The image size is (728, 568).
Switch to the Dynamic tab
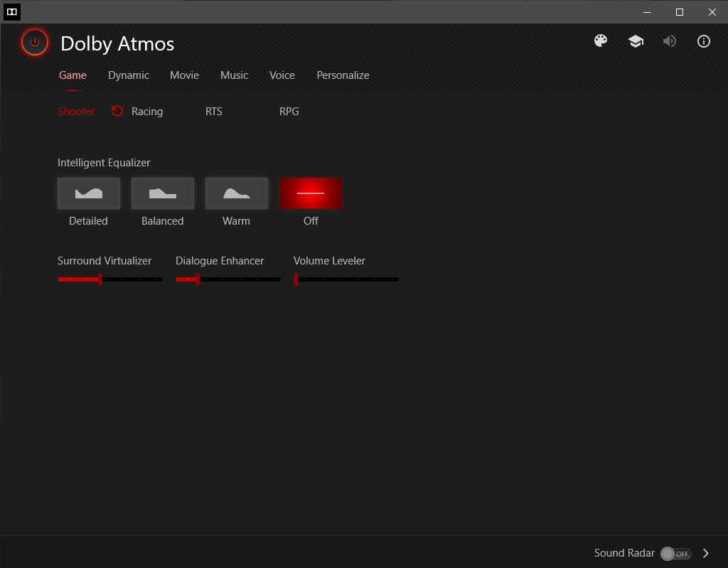coord(129,75)
